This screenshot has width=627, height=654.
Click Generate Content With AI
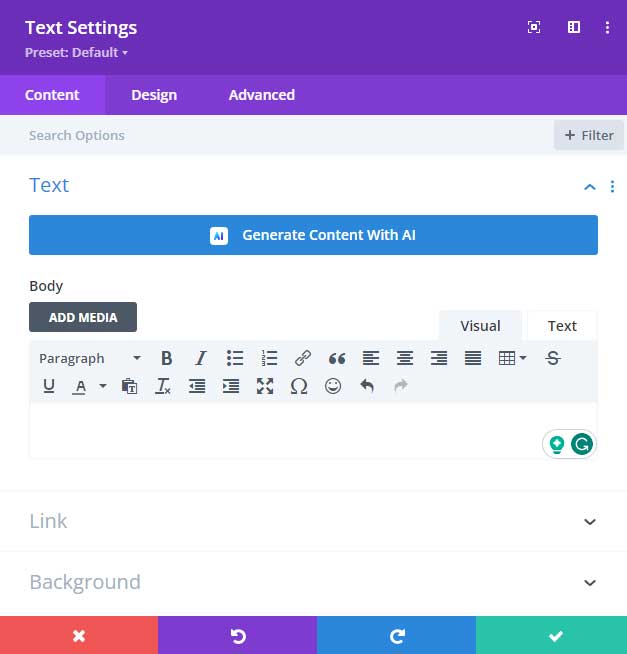(313, 235)
